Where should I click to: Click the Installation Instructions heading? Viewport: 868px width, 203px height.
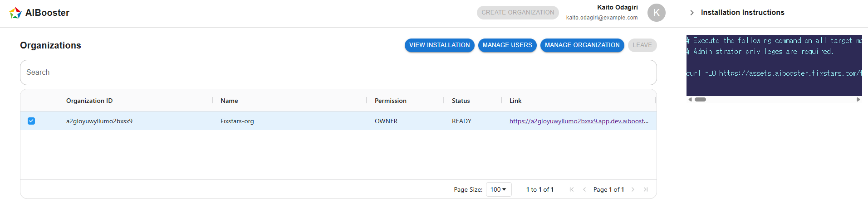pyautogui.click(x=743, y=13)
